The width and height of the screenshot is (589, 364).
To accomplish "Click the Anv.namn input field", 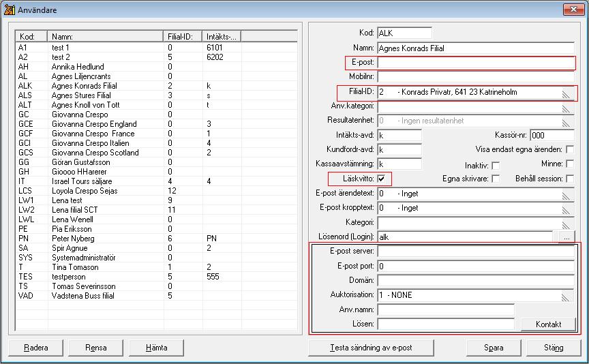I will click(x=446, y=310).
